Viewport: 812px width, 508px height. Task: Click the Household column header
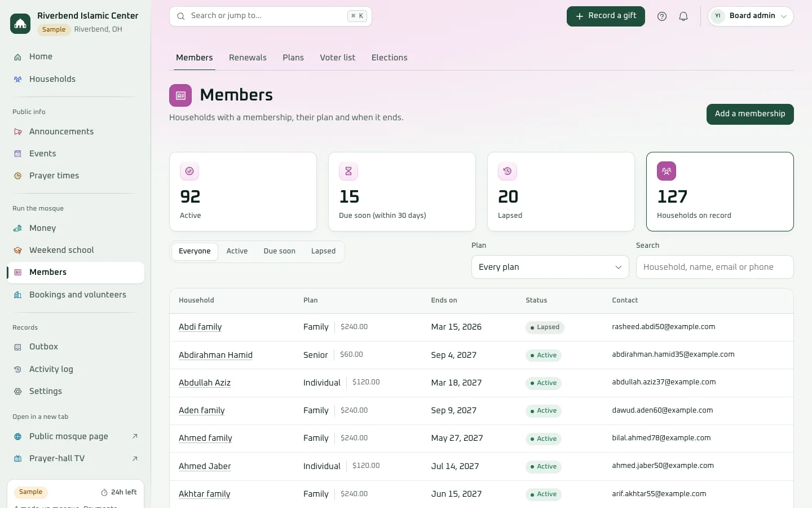click(x=196, y=300)
